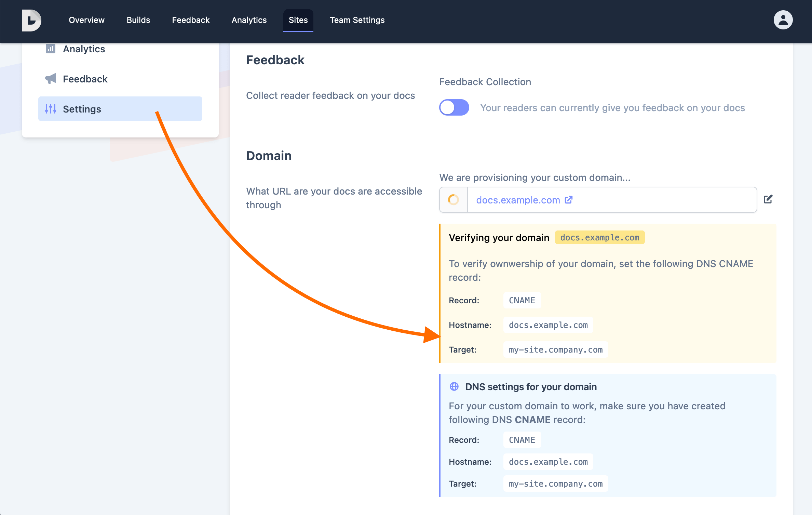This screenshot has width=812, height=515.
Task: Click the my-site.company.com target value
Action: (x=555, y=349)
